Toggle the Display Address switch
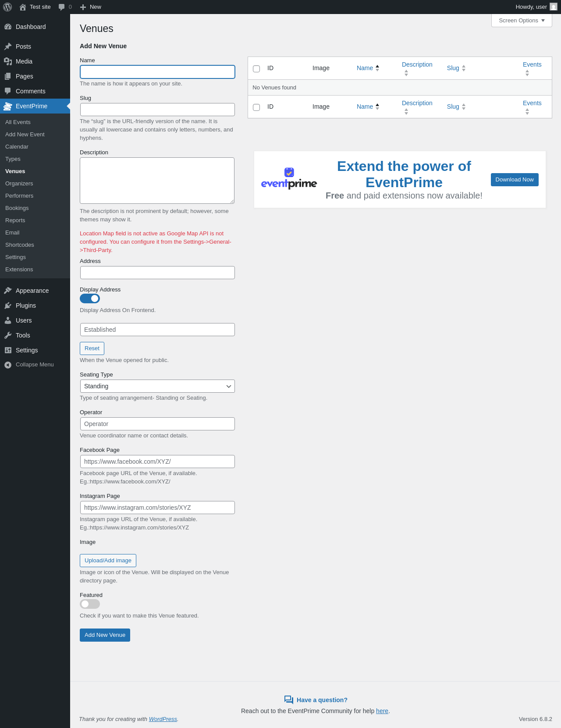The height and width of the screenshot is (728, 561). coord(90,298)
